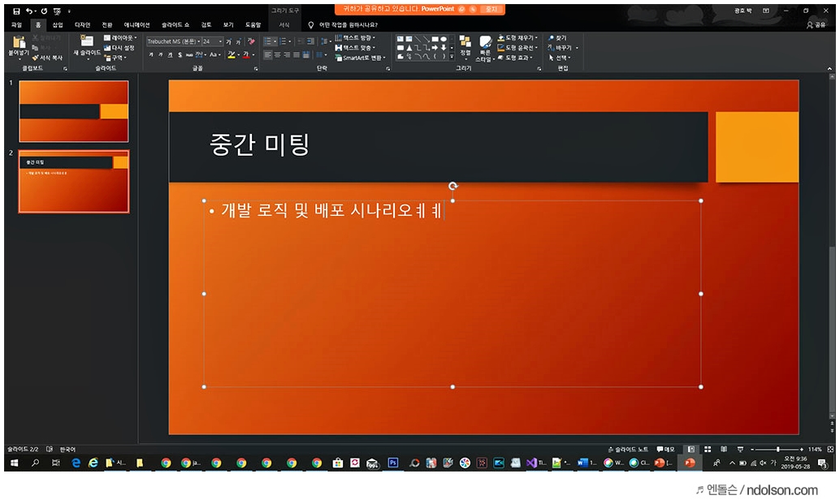
Task: Open Slide Notes (슬라이드 노트) pane
Action: coord(628,450)
